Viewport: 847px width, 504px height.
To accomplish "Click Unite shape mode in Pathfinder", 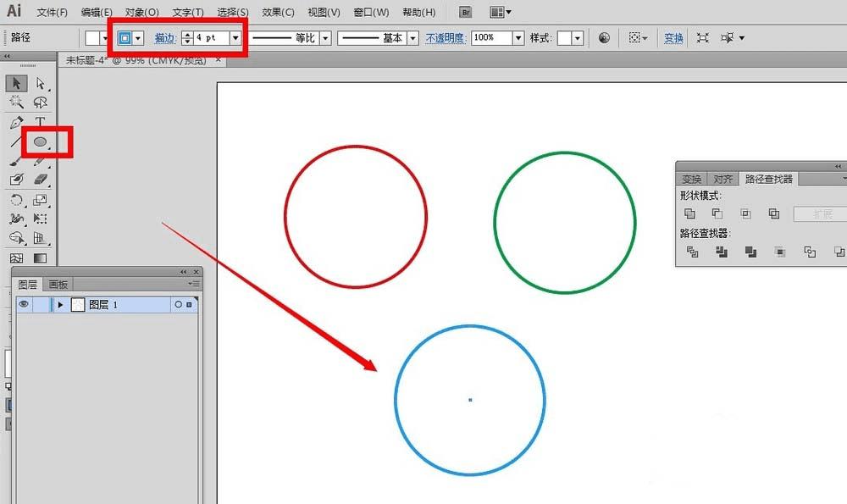I will point(689,214).
